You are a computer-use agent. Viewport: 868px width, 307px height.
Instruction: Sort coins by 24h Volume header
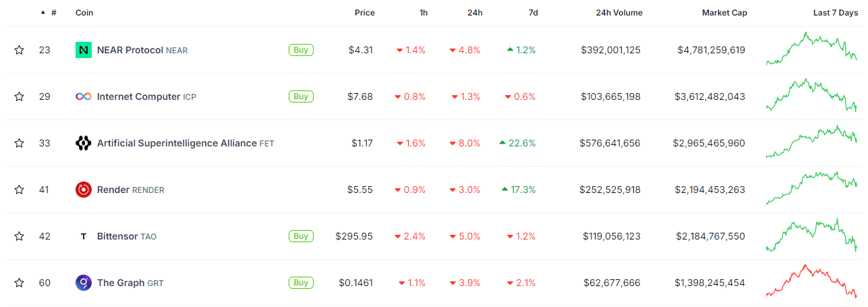pyautogui.click(x=618, y=13)
